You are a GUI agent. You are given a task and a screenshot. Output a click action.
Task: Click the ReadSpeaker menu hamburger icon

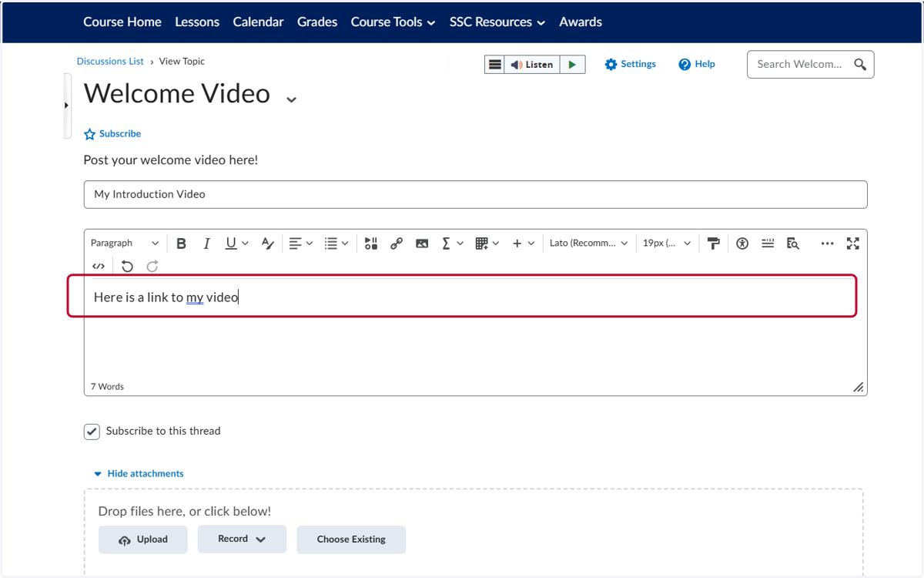tap(495, 65)
